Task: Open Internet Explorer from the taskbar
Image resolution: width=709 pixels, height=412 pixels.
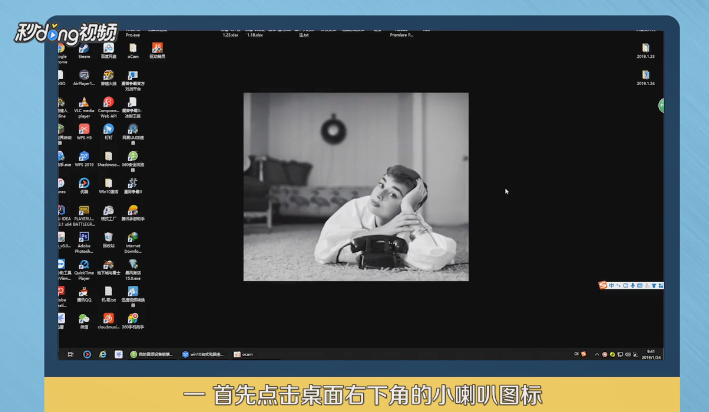Action: pos(103,354)
